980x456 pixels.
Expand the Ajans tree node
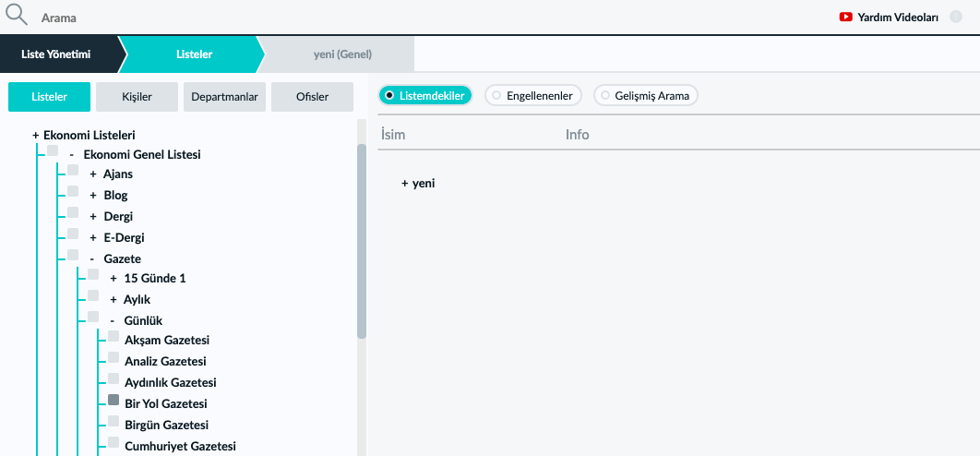click(93, 174)
